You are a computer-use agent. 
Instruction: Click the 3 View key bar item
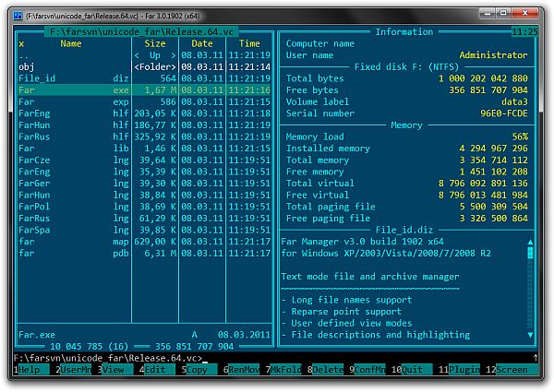pos(115,370)
